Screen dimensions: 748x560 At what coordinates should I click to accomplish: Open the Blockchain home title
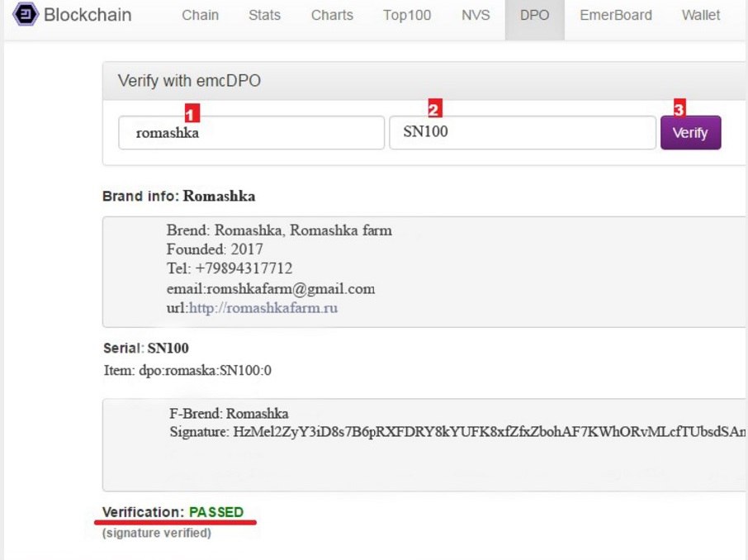[88, 15]
